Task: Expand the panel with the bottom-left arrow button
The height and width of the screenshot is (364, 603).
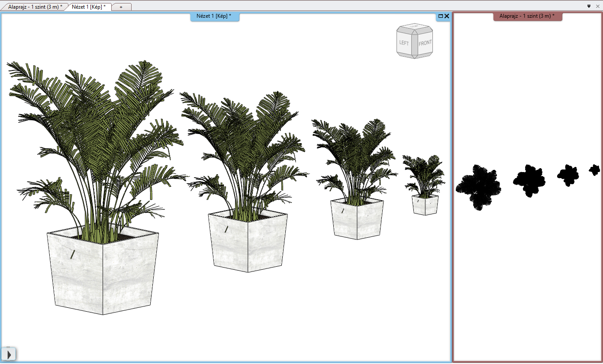Action: point(9,354)
